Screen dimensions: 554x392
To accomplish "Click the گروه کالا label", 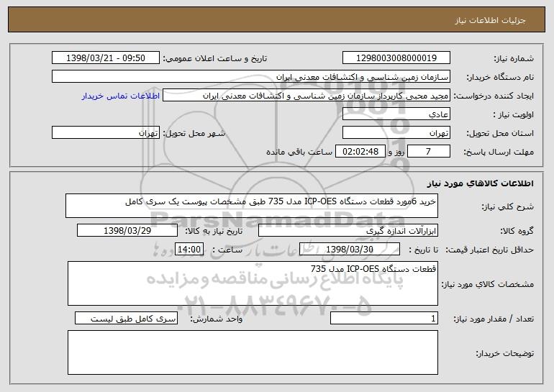I will click(x=517, y=232).
